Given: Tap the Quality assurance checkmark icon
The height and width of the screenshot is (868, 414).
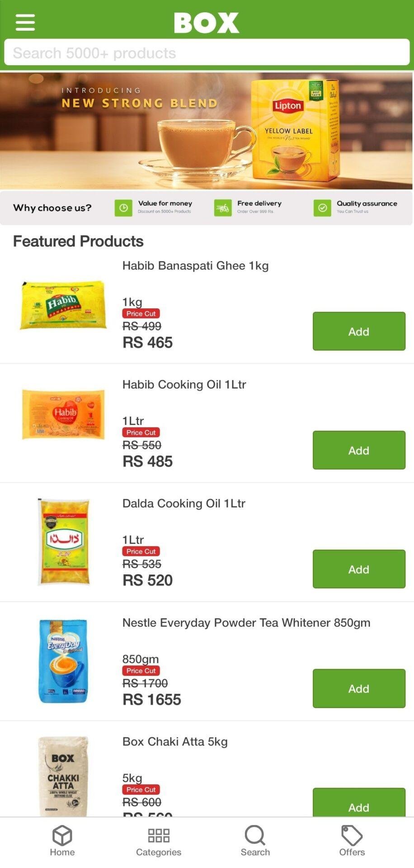Looking at the screenshot, I should point(322,208).
